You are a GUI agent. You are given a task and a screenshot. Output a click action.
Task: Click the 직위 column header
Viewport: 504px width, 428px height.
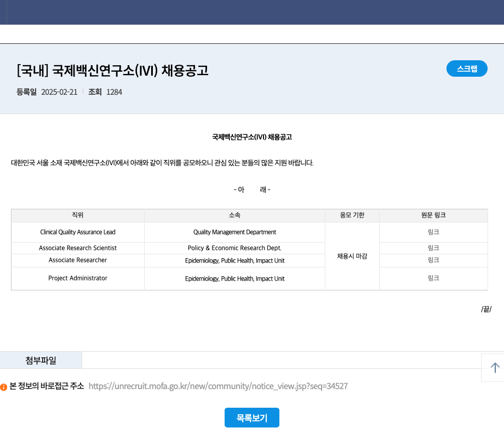point(78,215)
